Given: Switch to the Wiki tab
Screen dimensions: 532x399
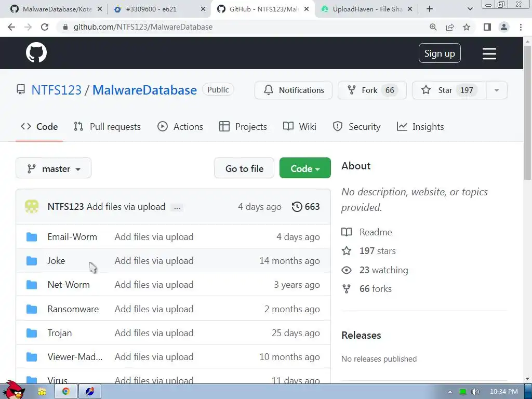Looking at the screenshot, I should [300, 127].
